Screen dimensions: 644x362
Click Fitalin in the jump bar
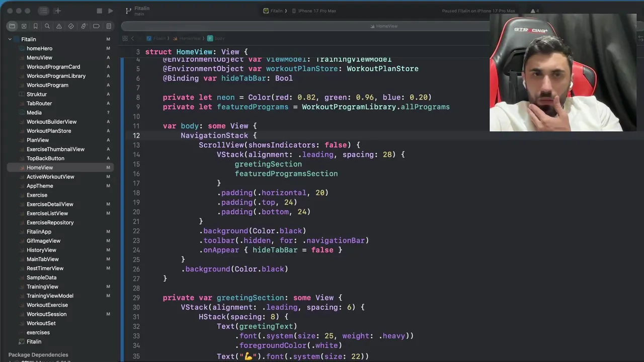coord(156,38)
